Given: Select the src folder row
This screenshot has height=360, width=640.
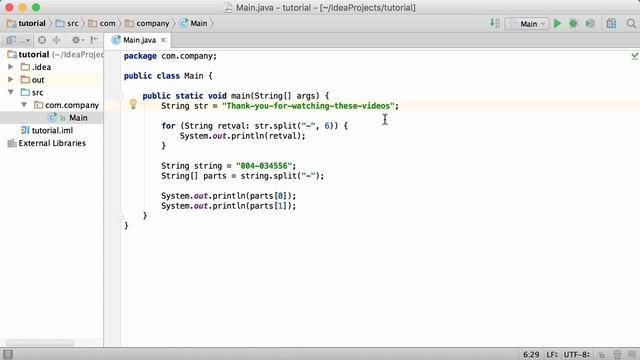Looking at the screenshot, I should pyautogui.click(x=52, y=92).
